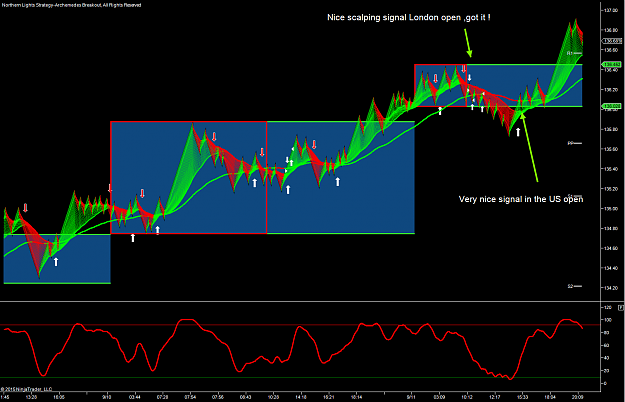Screen dimensions: 625x402
Task: Click the 100 value on the oscillator scale
Action: (608, 320)
